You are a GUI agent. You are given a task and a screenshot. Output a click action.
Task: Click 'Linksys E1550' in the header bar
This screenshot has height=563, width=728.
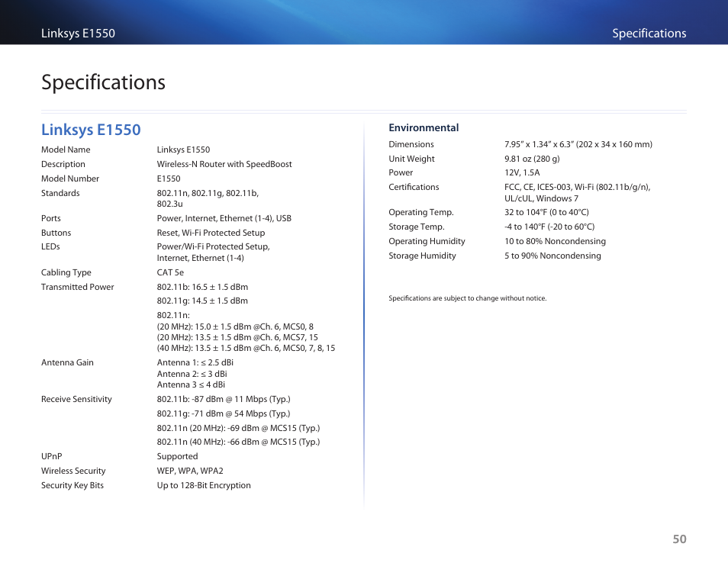(x=78, y=34)
